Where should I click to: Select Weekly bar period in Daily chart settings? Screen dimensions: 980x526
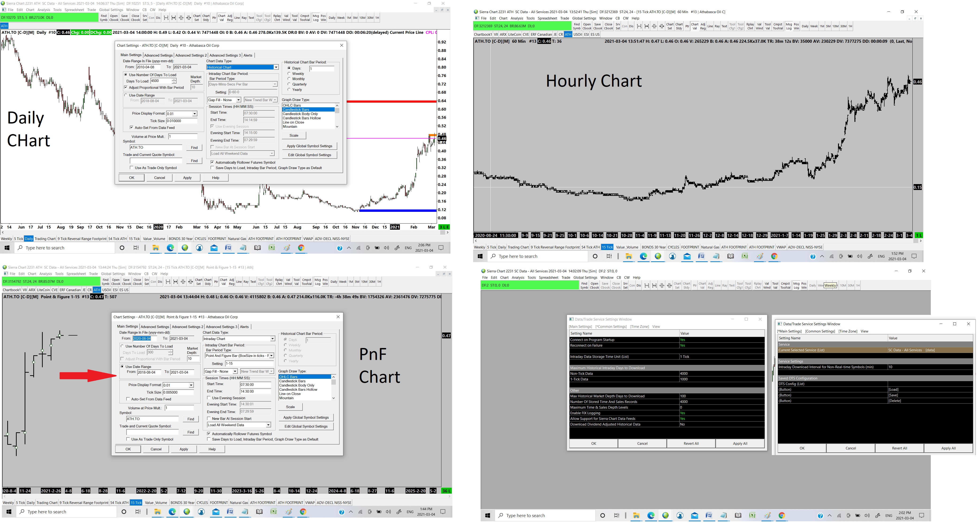290,74
